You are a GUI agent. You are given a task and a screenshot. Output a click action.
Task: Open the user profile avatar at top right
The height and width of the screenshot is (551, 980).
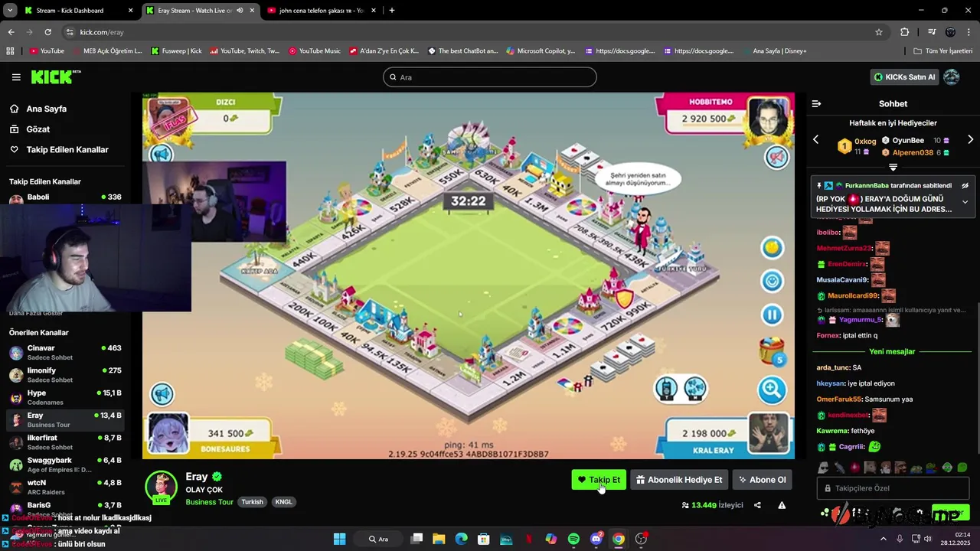click(952, 77)
